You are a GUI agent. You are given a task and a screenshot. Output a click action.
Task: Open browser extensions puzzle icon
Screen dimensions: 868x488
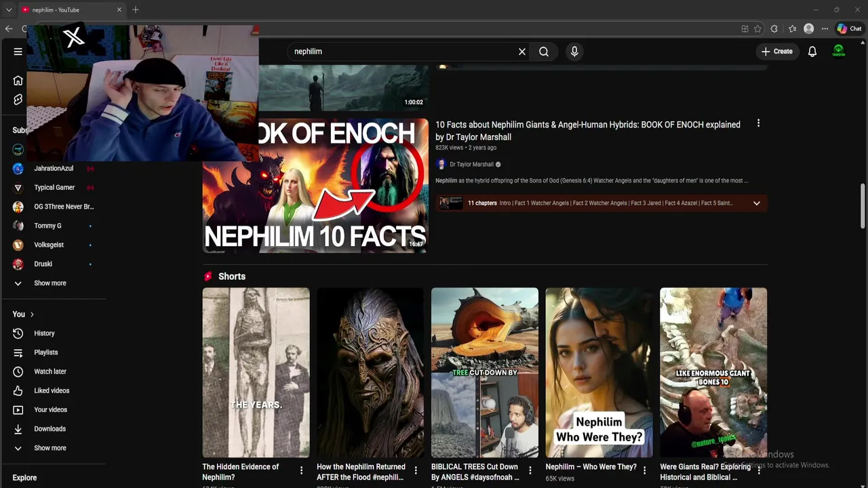774,28
